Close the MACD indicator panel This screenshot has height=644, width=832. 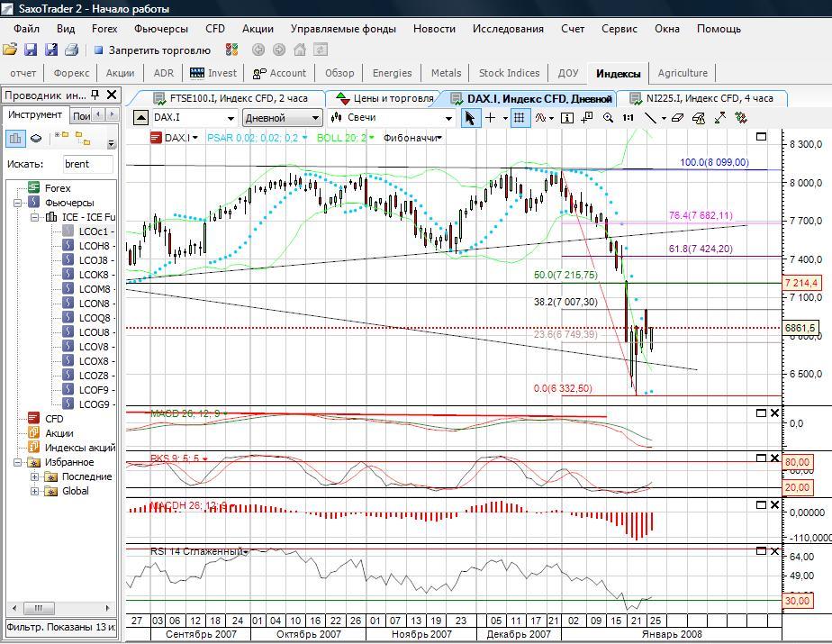coord(774,413)
